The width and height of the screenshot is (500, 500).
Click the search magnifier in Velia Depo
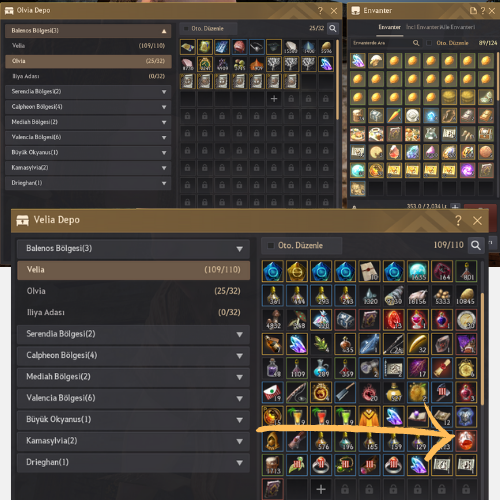tap(476, 245)
